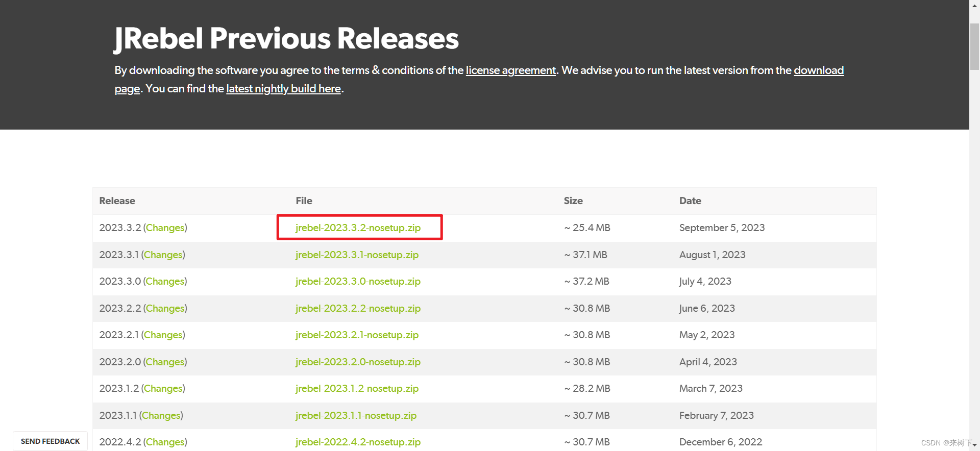Select the date July 4, 2023
Image resolution: width=980 pixels, height=451 pixels.
pos(705,281)
